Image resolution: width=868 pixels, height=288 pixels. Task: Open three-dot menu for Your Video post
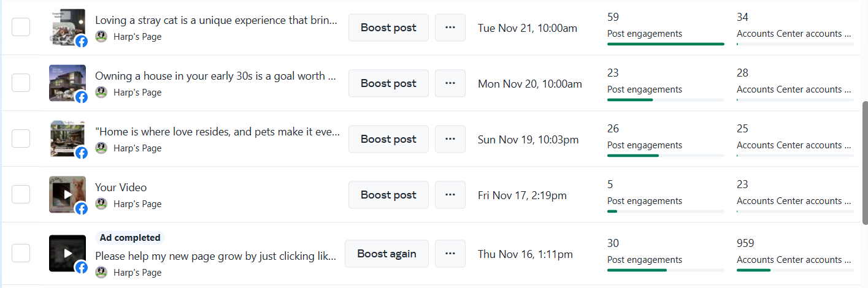pyautogui.click(x=450, y=195)
